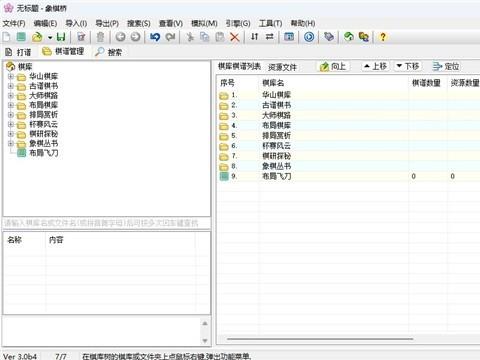Click the green save disk icon
The height and width of the screenshot is (360, 480).
point(61,37)
